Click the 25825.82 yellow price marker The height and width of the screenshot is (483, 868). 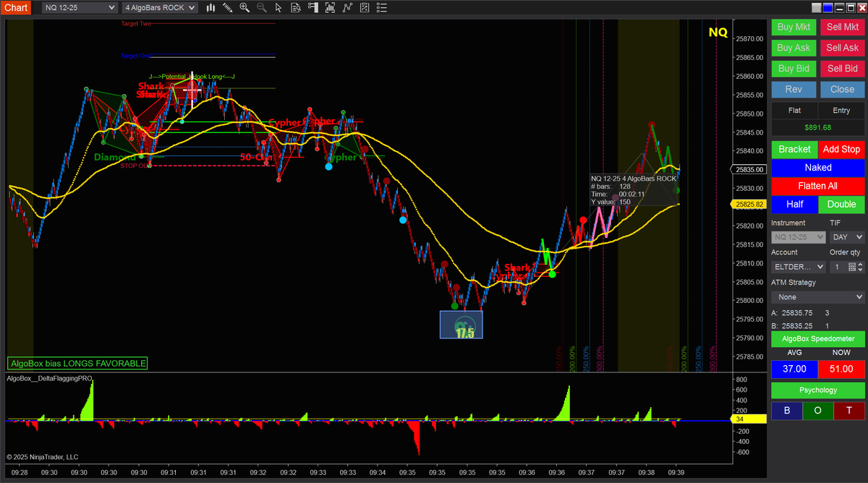point(750,205)
